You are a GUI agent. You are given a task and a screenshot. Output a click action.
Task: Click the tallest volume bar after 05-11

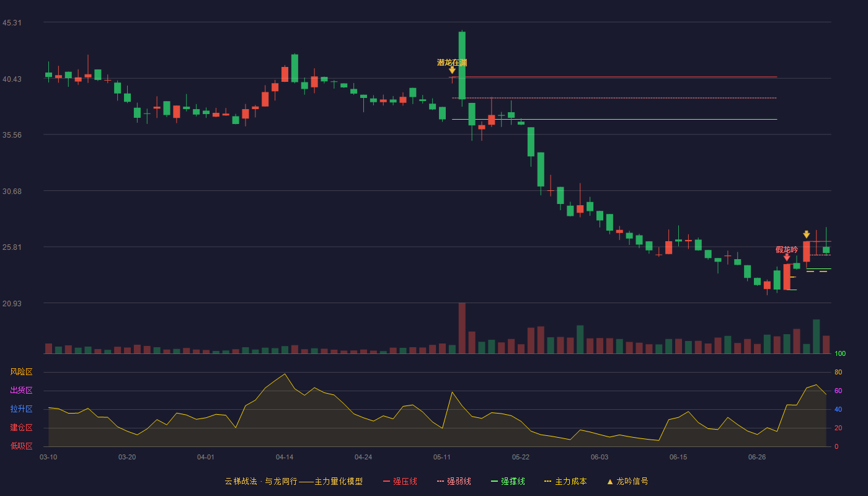point(462,328)
